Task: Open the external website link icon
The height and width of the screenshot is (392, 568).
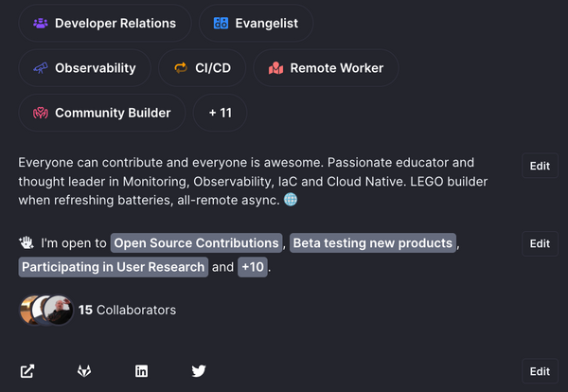Action: tap(27, 371)
